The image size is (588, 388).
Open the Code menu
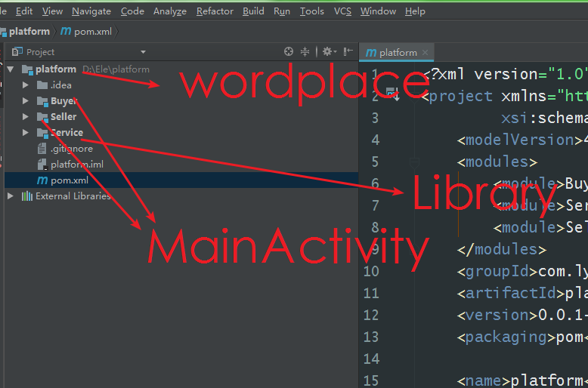tap(132, 11)
